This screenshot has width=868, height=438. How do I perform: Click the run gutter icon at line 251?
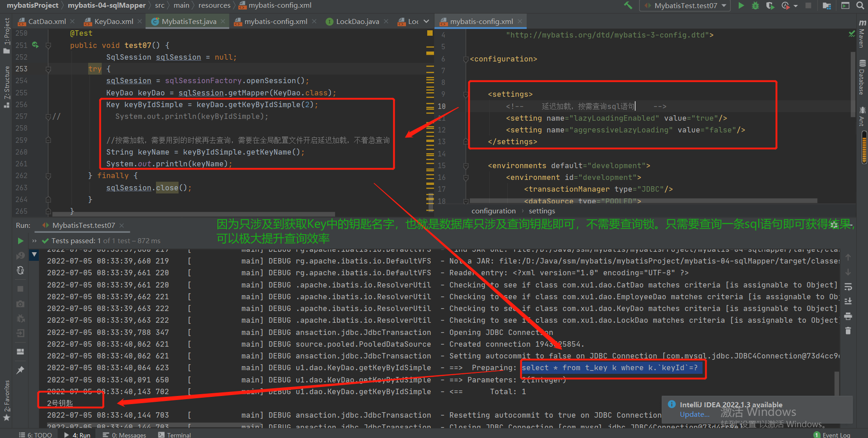pos(35,45)
